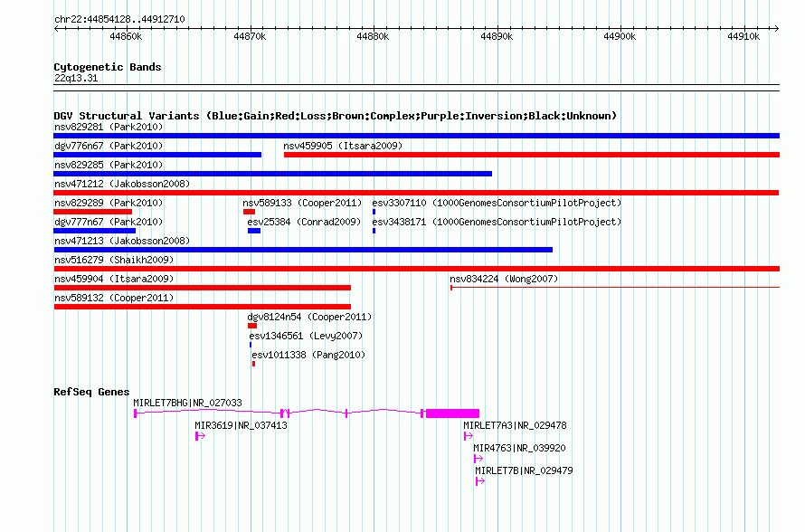
Task: Select the dgv776n67 (Park2010) variant bar
Action: [x=157, y=155]
